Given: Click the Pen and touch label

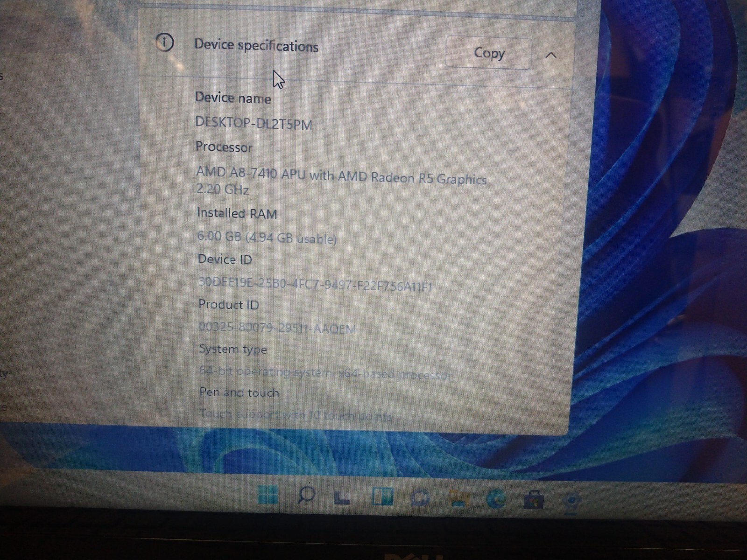Looking at the screenshot, I should click(239, 392).
